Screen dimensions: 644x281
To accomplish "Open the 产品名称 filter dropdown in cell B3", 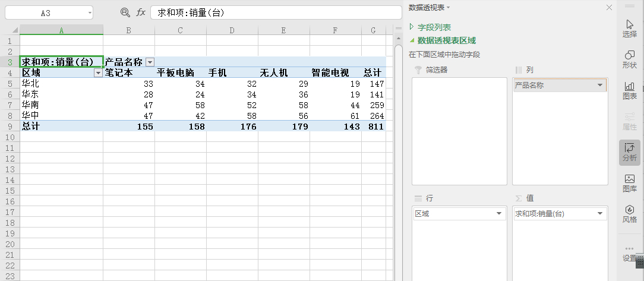I will pos(150,62).
